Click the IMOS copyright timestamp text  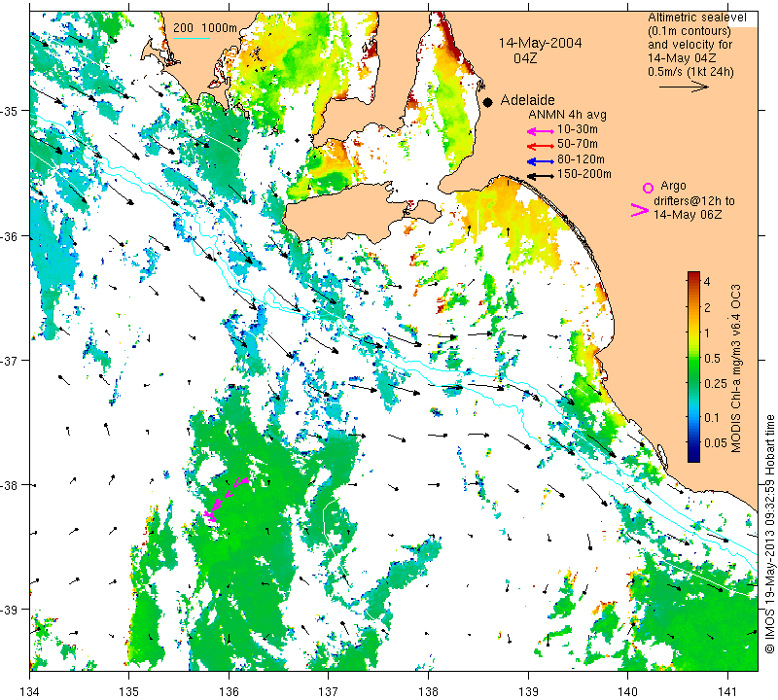[770, 534]
